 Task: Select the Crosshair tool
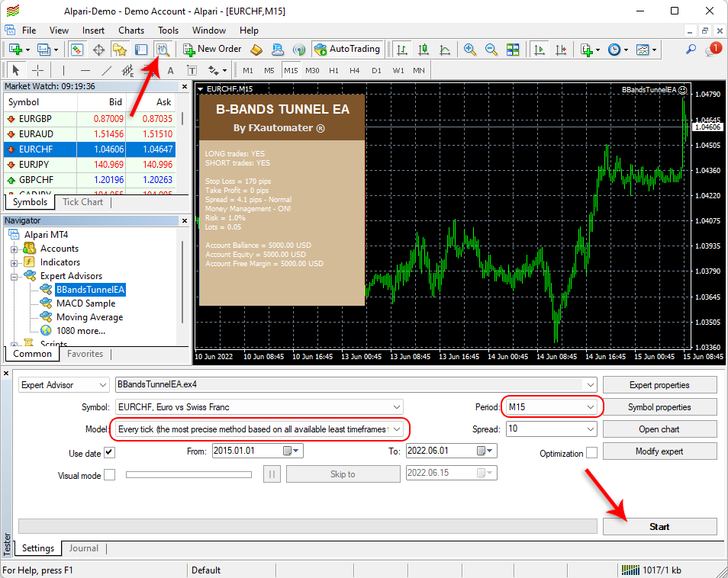point(37,70)
